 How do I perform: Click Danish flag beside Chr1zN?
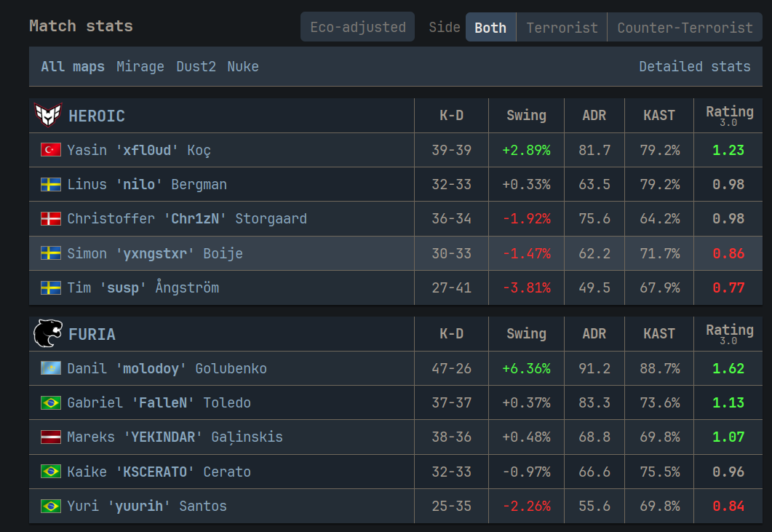[x=51, y=218]
